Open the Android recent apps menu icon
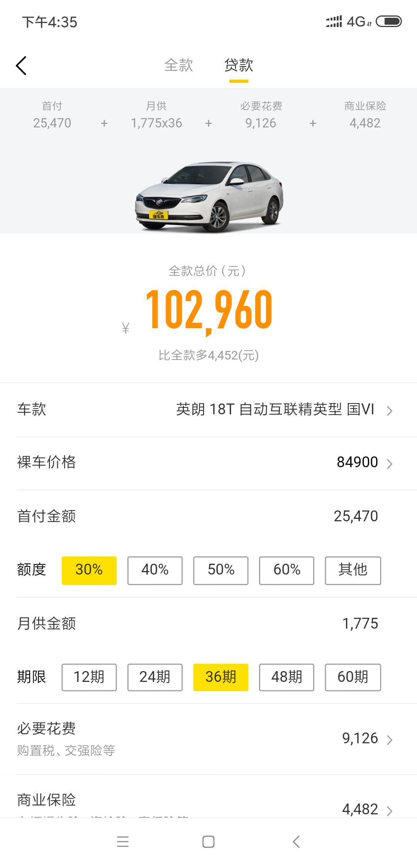This screenshot has width=417, height=868. pyautogui.click(x=123, y=841)
